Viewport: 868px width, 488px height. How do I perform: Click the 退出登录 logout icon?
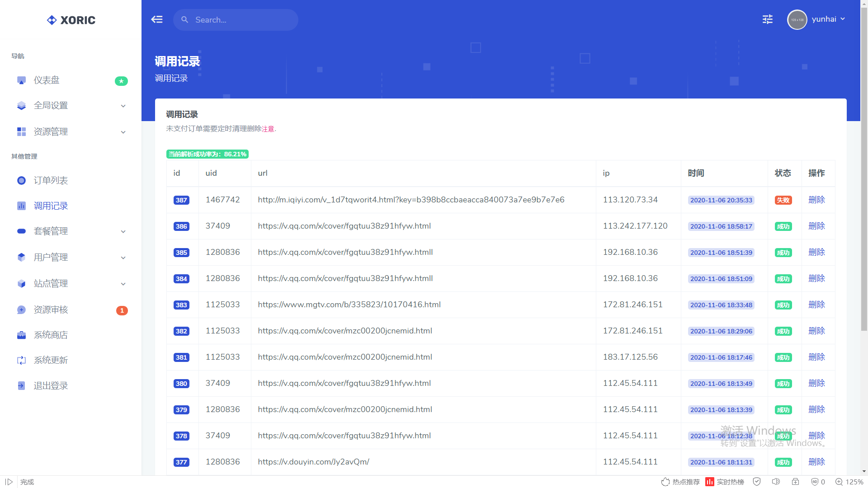point(21,385)
